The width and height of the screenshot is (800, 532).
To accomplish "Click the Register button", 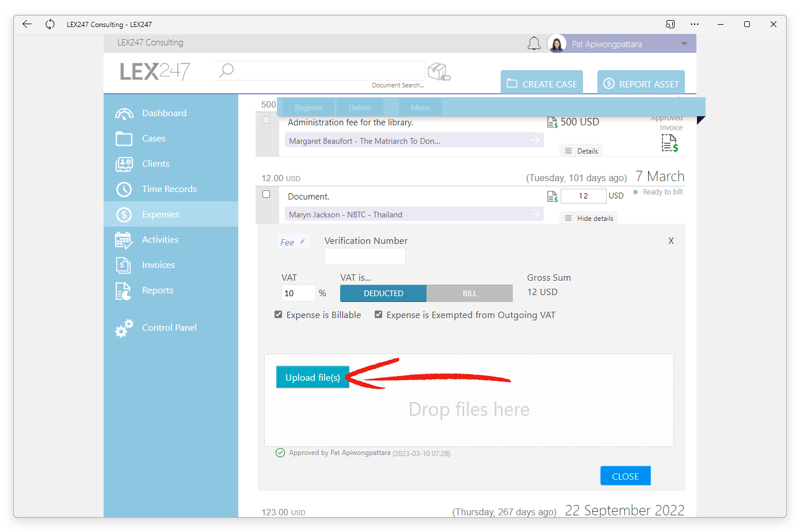I will coord(308,108).
